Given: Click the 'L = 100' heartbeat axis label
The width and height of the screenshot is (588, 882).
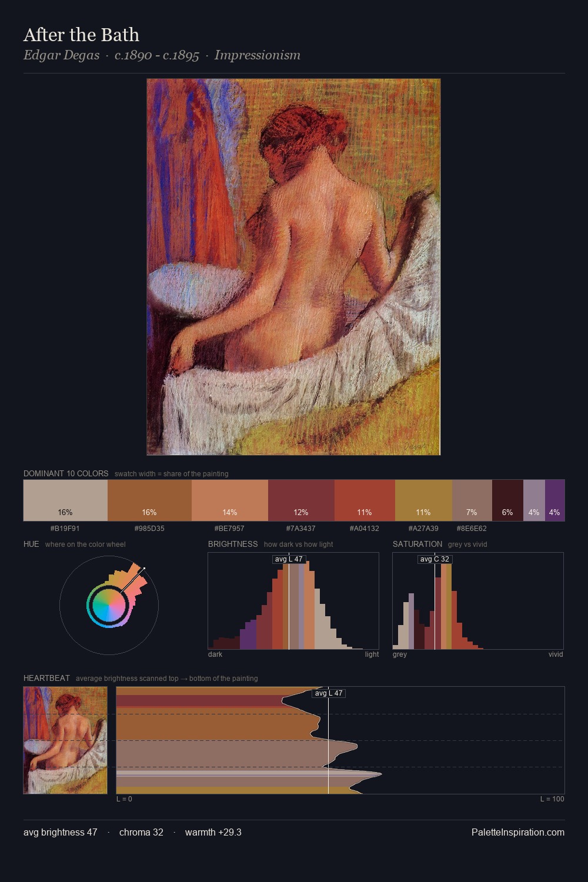Looking at the screenshot, I should (x=552, y=799).
